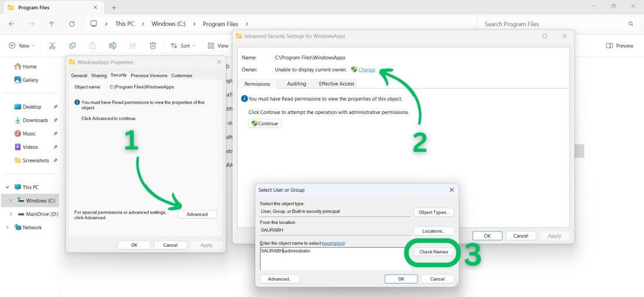Click the forward navigation arrow
The image size is (644, 297).
(32, 24)
